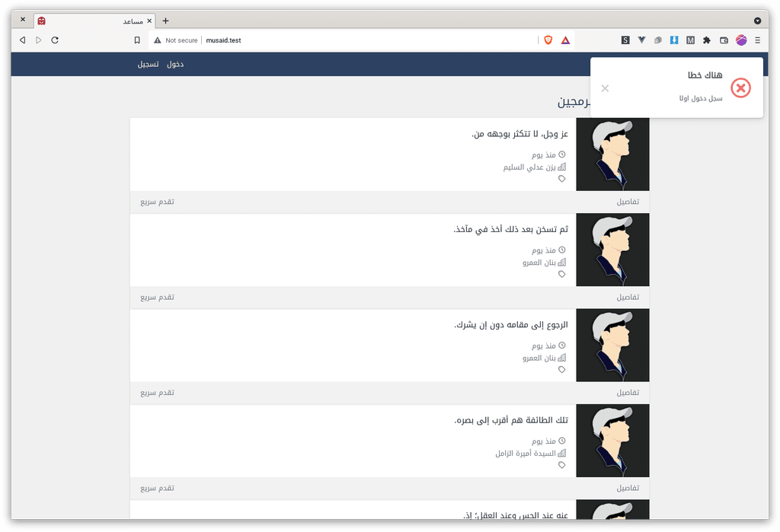780x532 pixels.
Task: Open تفاصيل for the الرجوع إلى مقامه post
Action: 628,392
